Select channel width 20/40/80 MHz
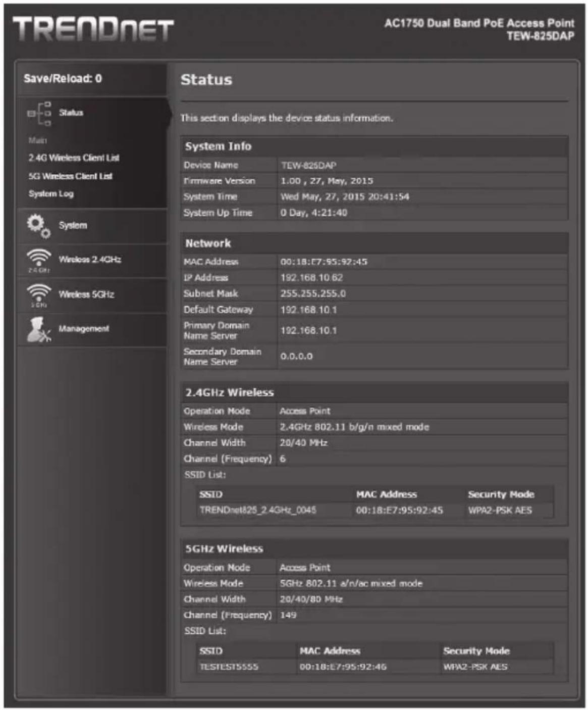This screenshot has height=710, width=588. (x=311, y=599)
